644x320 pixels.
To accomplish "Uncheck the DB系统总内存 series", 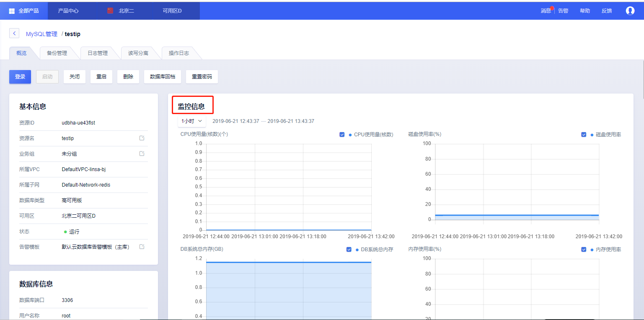I will tap(349, 249).
